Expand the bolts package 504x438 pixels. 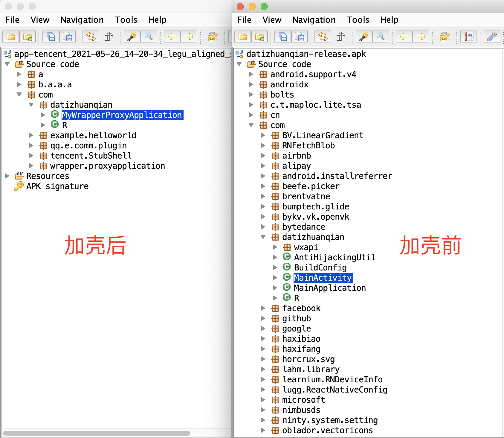tap(251, 95)
